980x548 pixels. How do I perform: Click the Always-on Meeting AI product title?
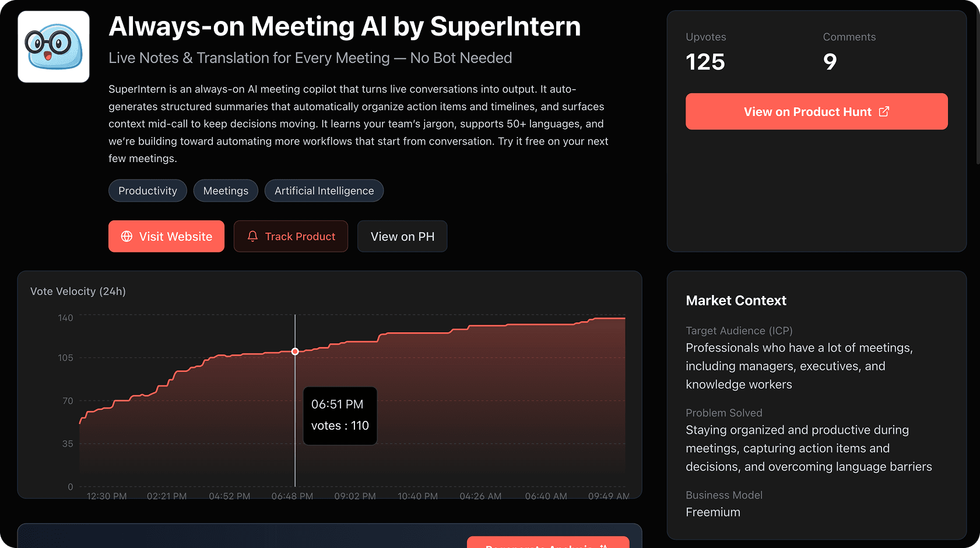click(x=345, y=26)
